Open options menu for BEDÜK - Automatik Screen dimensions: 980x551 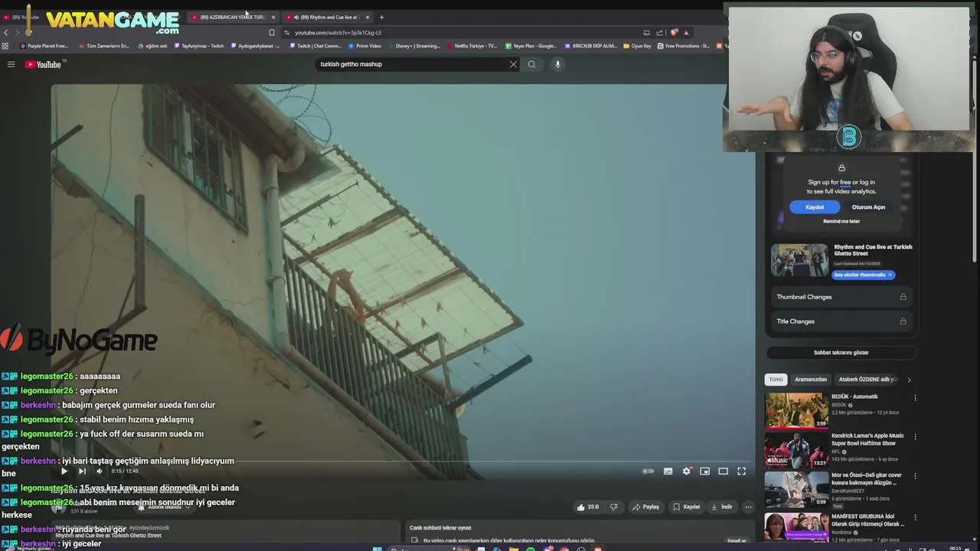coord(915,398)
